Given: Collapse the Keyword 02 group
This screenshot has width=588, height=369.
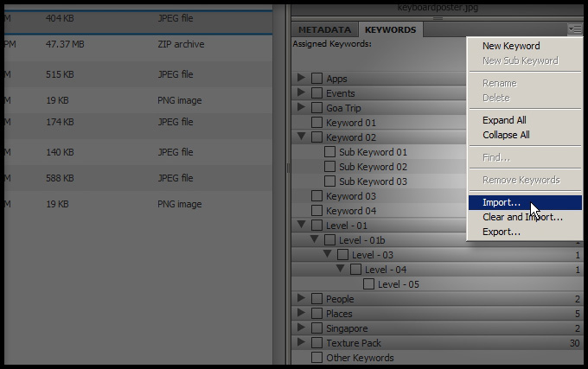Looking at the screenshot, I should click(x=301, y=137).
